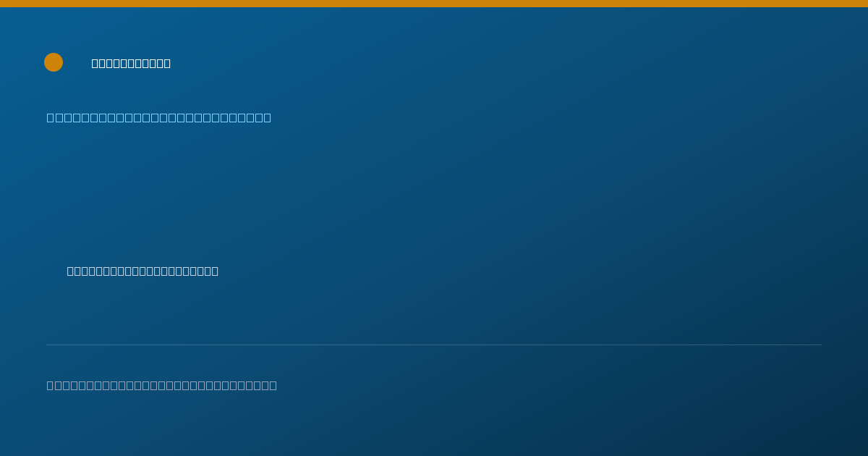868x456 pixels.
Task: Click the orange accent bar at the top
Action: pyautogui.click(x=434, y=4)
